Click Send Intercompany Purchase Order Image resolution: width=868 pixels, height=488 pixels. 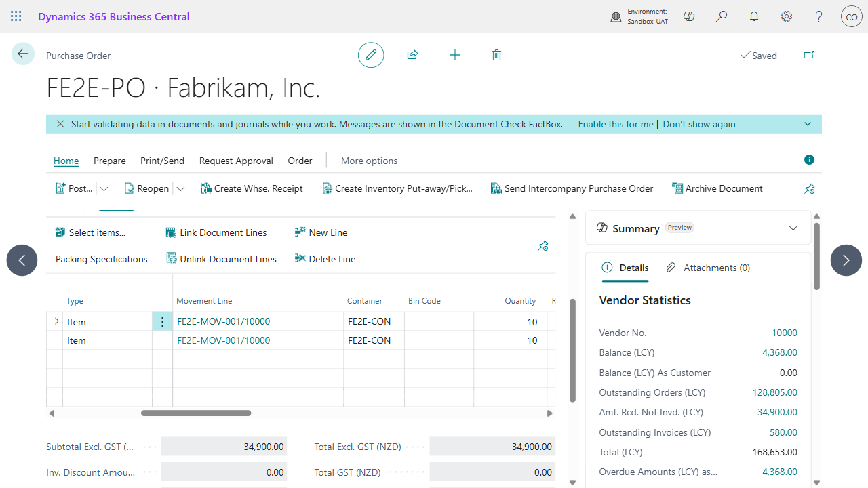click(x=572, y=189)
